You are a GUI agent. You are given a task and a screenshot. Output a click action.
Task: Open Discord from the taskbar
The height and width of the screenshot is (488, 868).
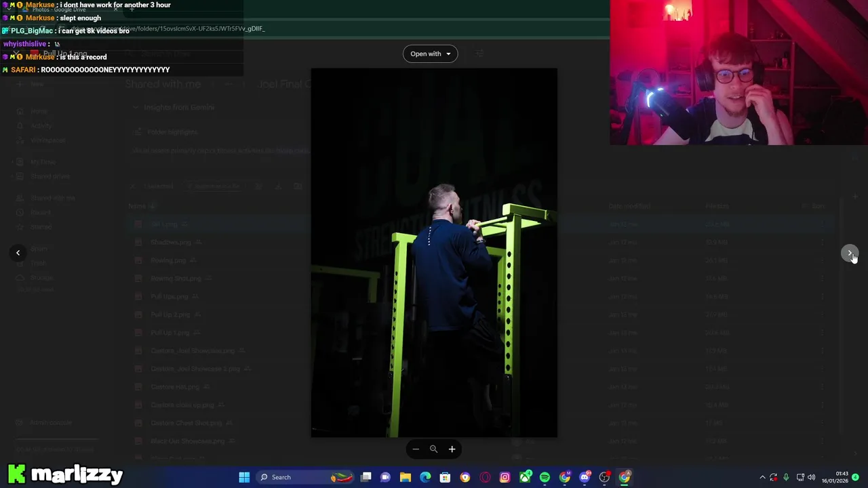[585, 477]
